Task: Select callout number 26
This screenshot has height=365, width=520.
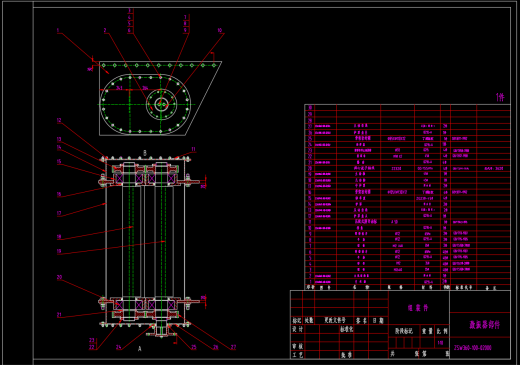Action: pos(216,347)
